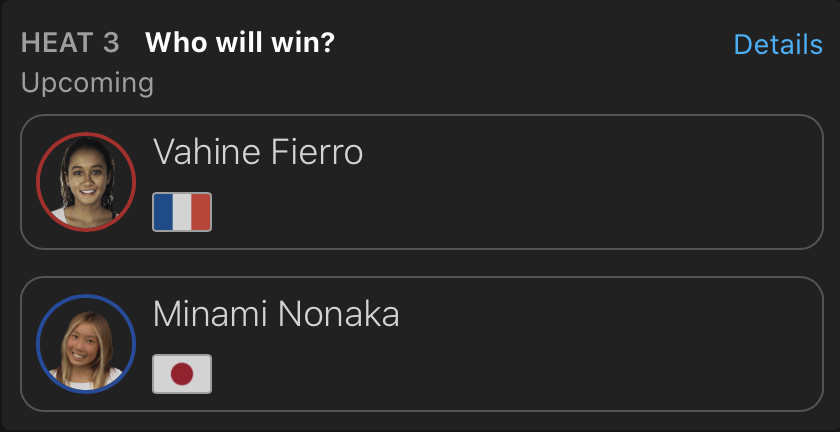Click the red circle on the Japanese flag
The height and width of the screenshot is (432, 840).
point(182,374)
